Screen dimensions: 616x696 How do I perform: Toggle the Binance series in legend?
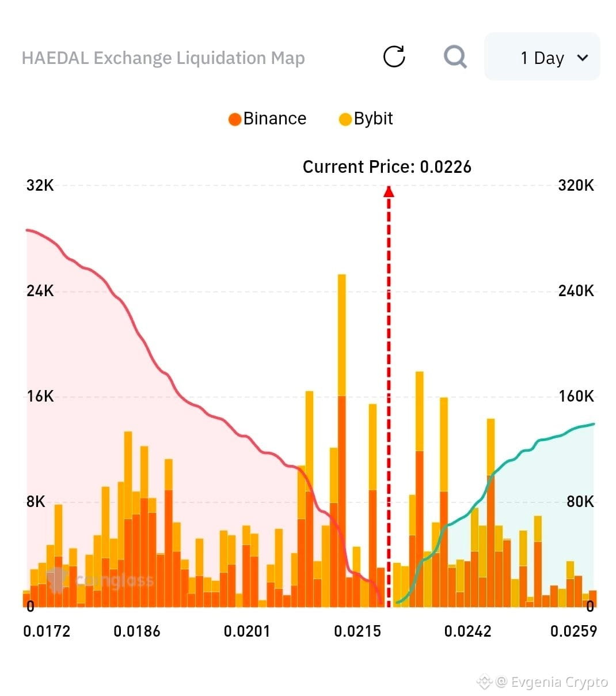(x=267, y=119)
